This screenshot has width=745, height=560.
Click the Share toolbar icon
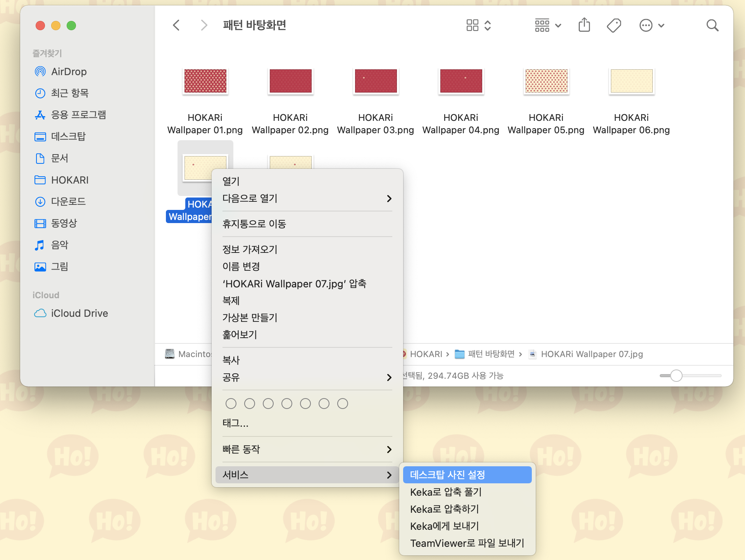point(584,25)
